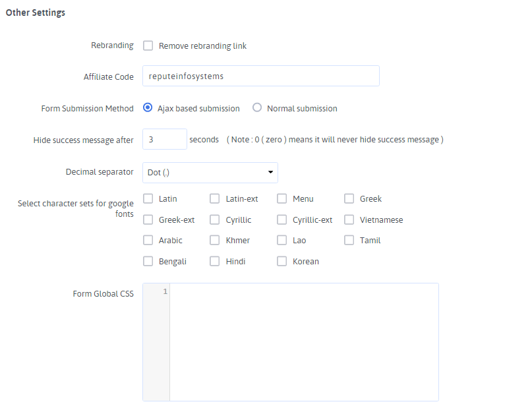This screenshot has height=412, width=532.
Task: Check the Latin character set
Action: tap(148, 198)
